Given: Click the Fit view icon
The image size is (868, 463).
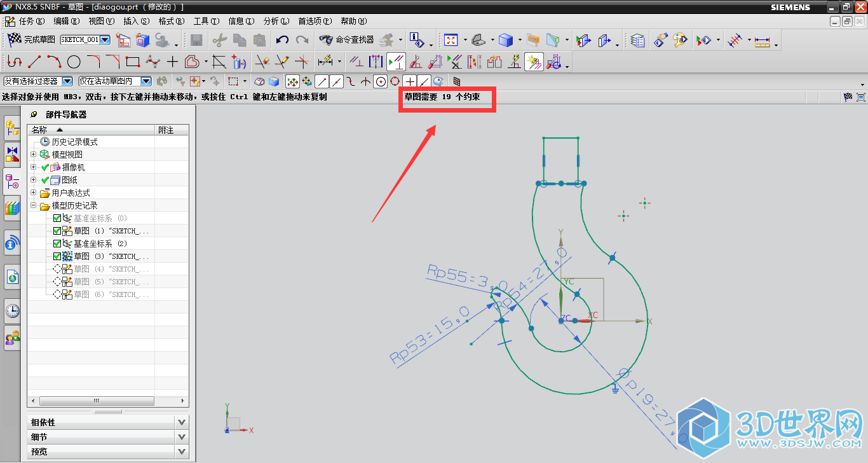Looking at the screenshot, I should (x=451, y=40).
